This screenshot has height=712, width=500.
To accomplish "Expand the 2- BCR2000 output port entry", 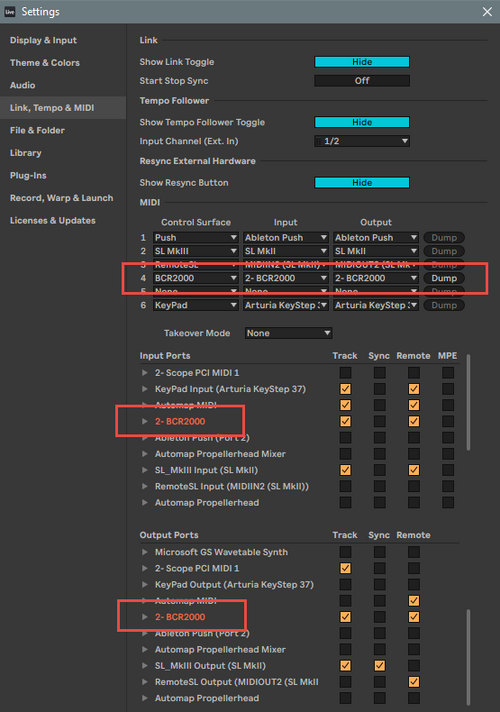I will point(145,617).
